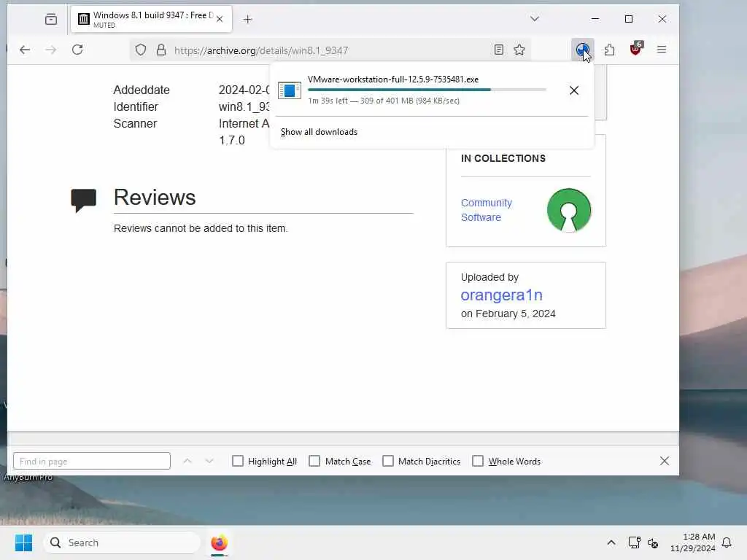Jump to previous find result arrow
747x560 pixels.
187,461
